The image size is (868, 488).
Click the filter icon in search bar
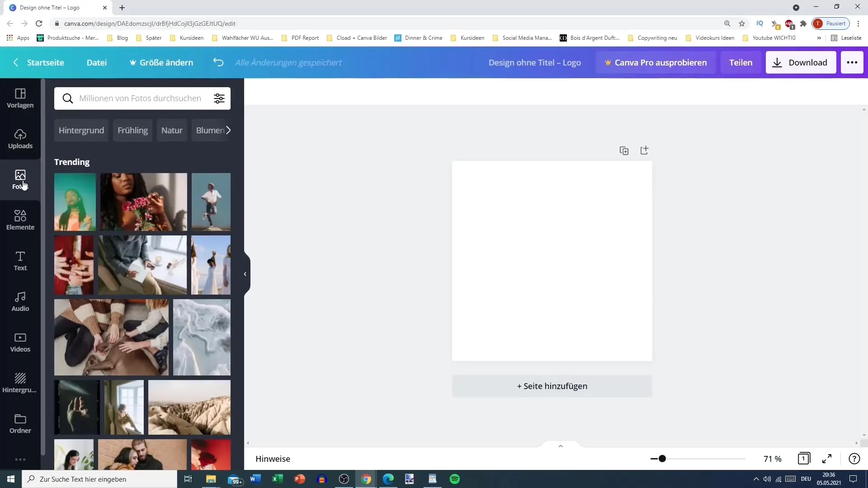(x=221, y=99)
